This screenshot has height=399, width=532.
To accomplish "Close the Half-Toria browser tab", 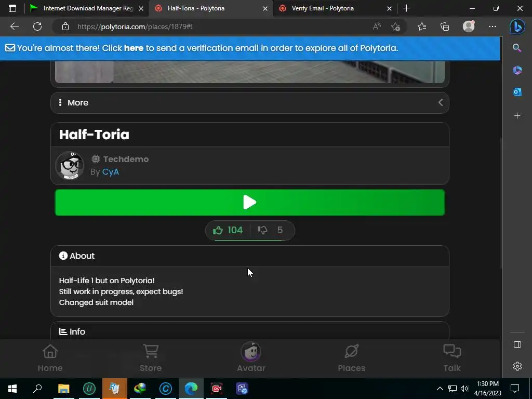I will [265, 8].
